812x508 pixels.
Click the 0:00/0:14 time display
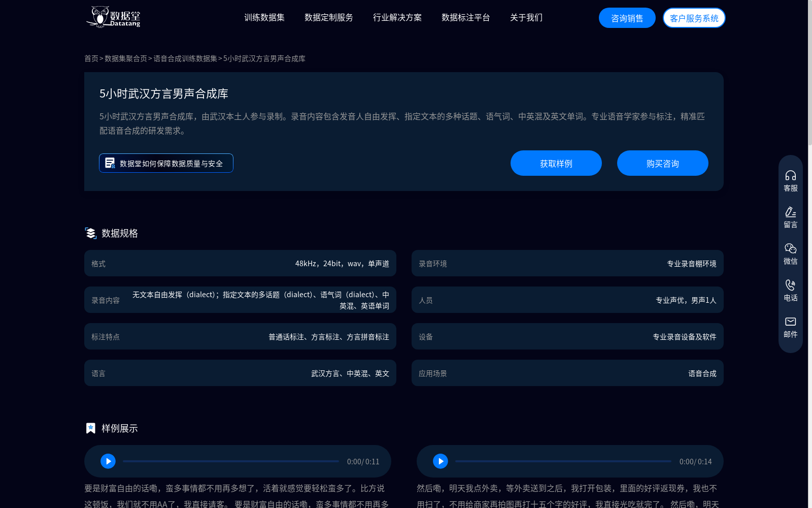click(x=696, y=462)
